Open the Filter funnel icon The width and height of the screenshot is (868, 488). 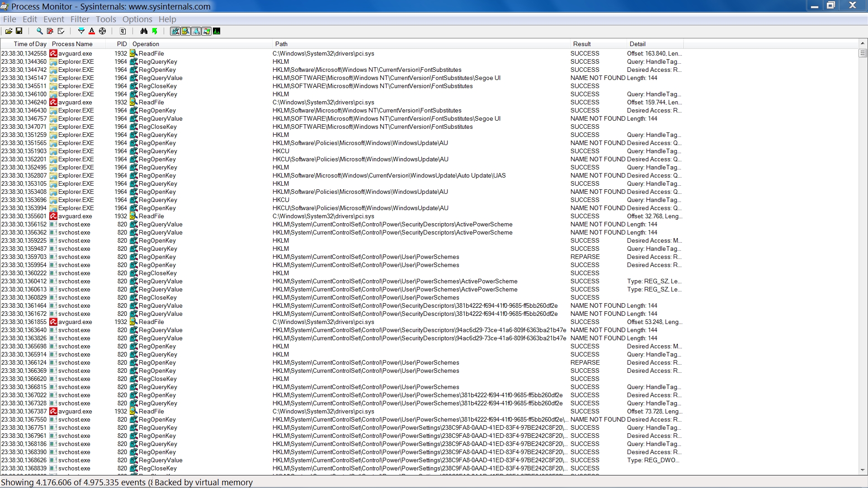tap(81, 31)
